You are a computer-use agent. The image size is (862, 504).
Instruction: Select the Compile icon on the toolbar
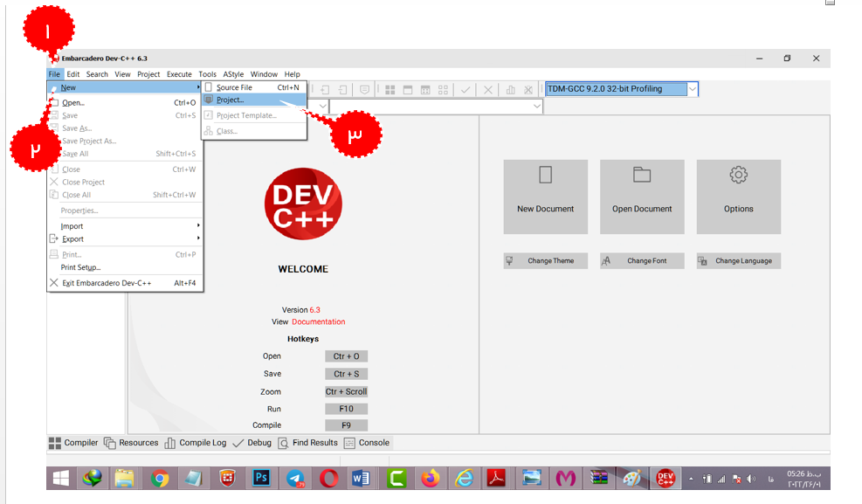click(x=465, y=88)
